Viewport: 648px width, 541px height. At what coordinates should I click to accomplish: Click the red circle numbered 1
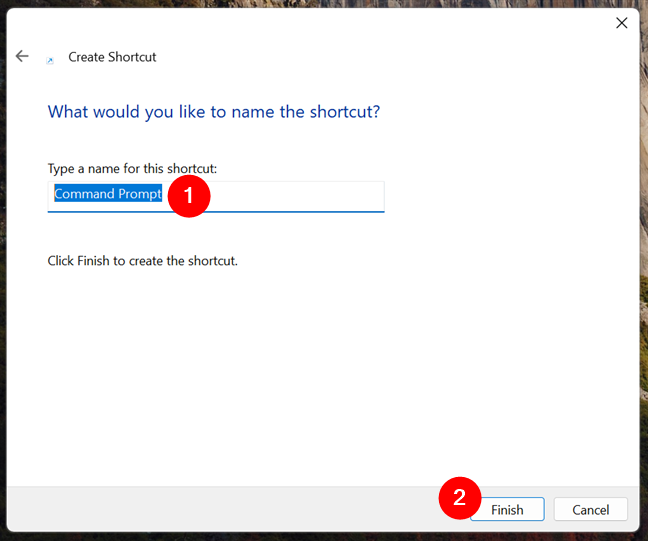189,196
